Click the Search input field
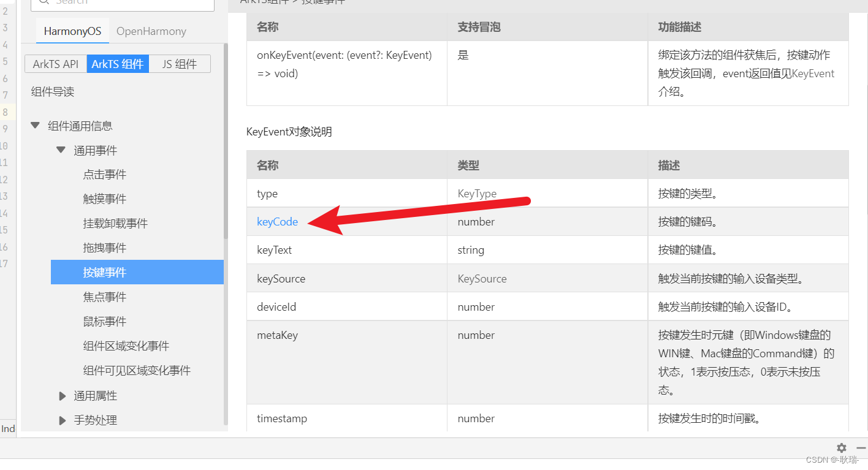868x470 pixels. pos(123,2)
